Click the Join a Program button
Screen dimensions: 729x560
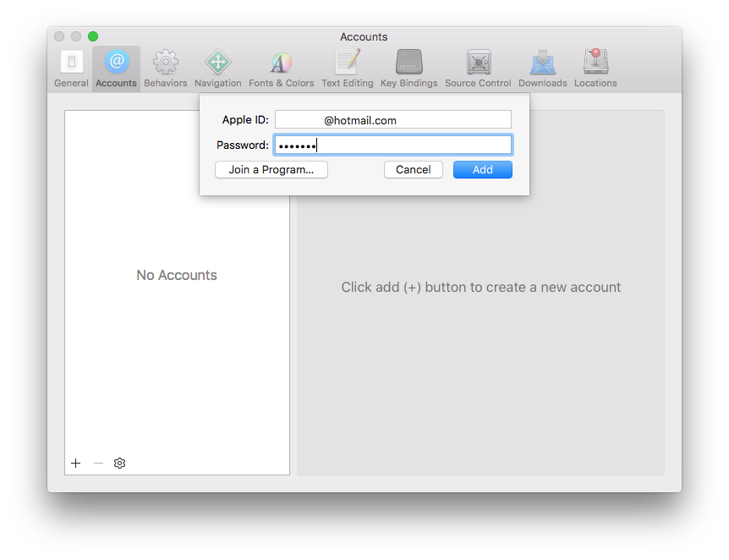click(x=271, y=170)
